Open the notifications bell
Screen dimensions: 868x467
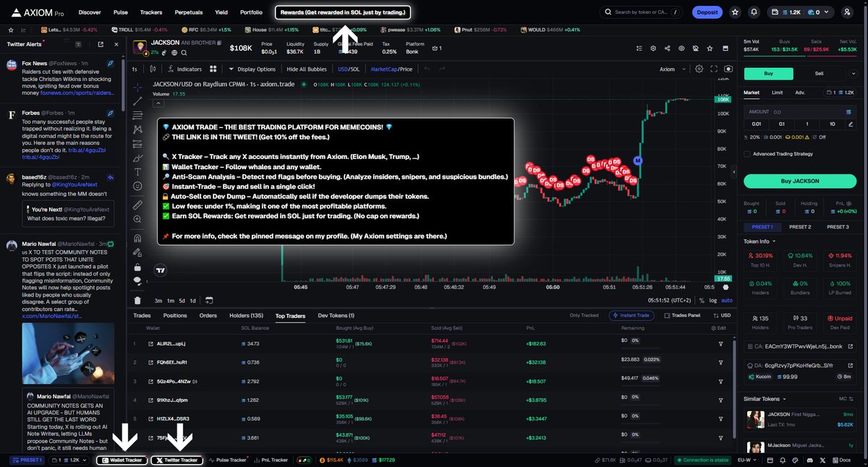point(754,12)
